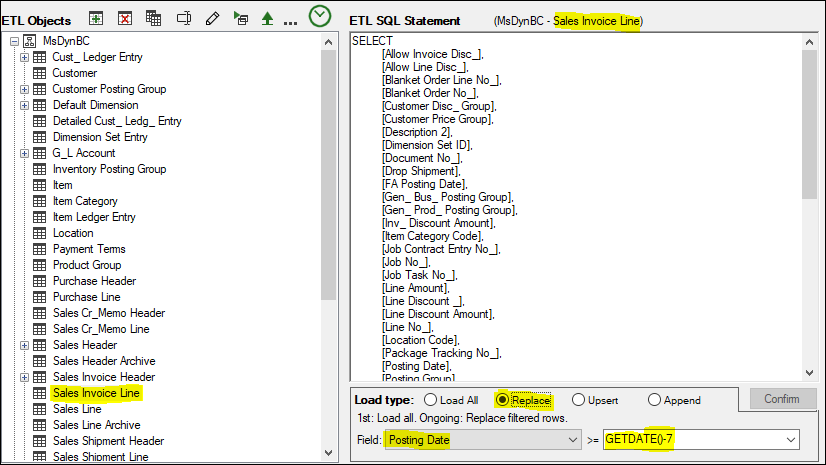Select the Append load type
826x465 pixels.
[654, 400]
